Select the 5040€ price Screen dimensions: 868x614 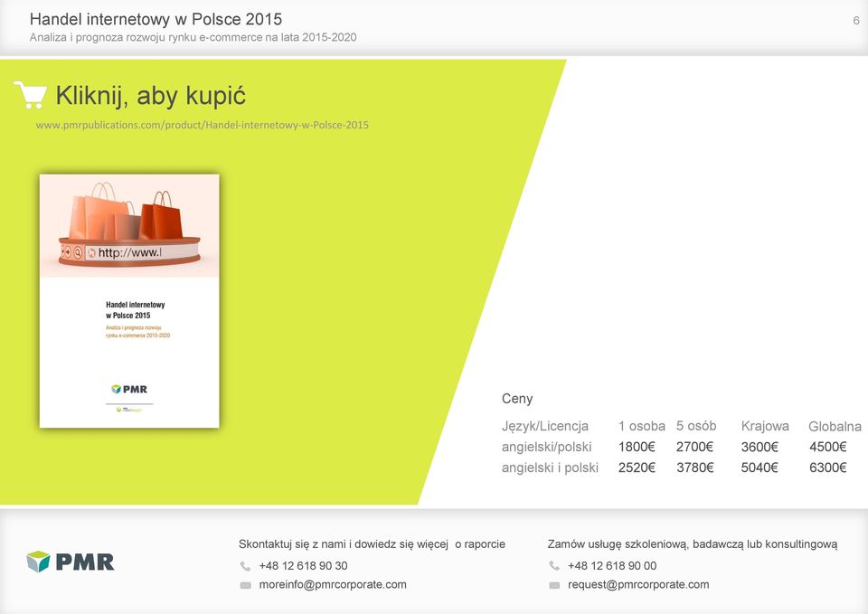759,468
